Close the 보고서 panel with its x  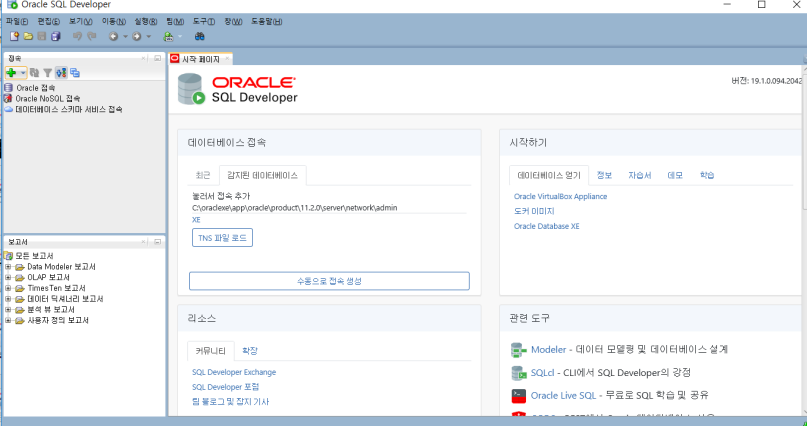point(144,242)
